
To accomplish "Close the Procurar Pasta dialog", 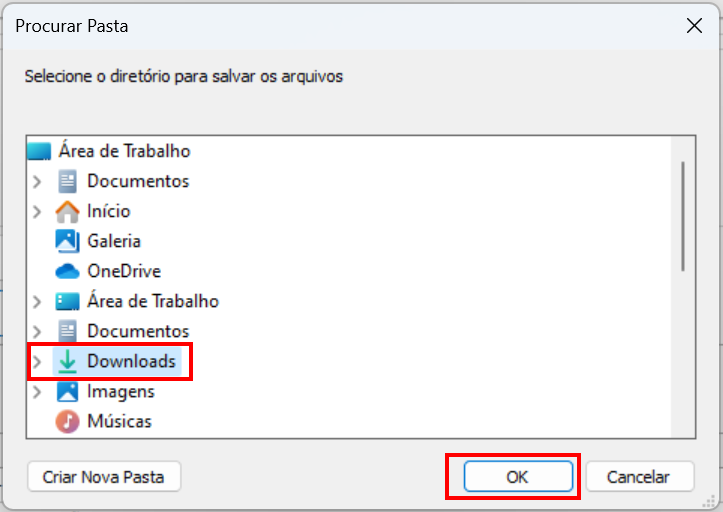I will coord(694,26).
